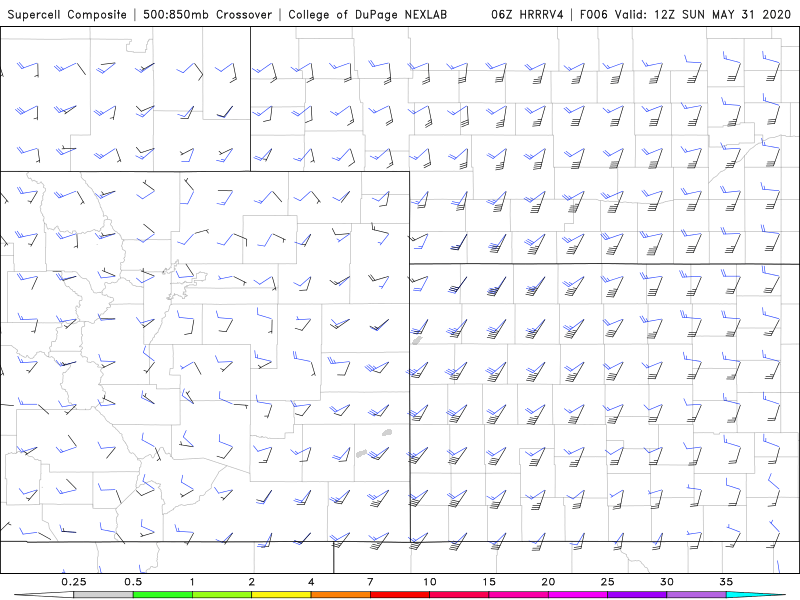Click the legend value 2
The height and width of the screenshot is (600, 800).
pyautogui.click(x=252, y=582)
